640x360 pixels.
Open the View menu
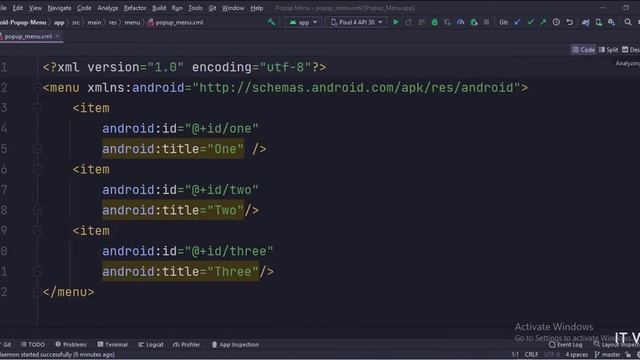point(35,8)
